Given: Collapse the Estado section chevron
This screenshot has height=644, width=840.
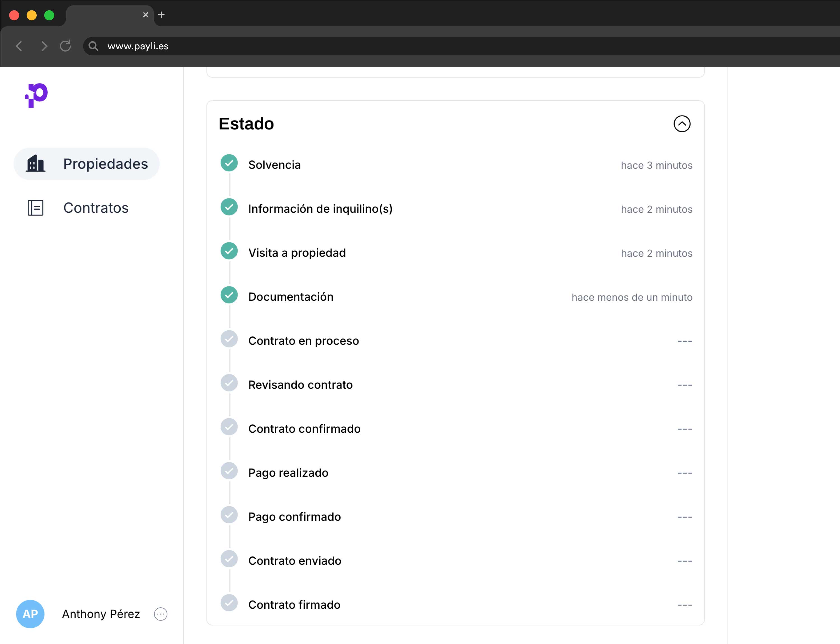Looking at the screenshot, I should (x=682, y=124).
